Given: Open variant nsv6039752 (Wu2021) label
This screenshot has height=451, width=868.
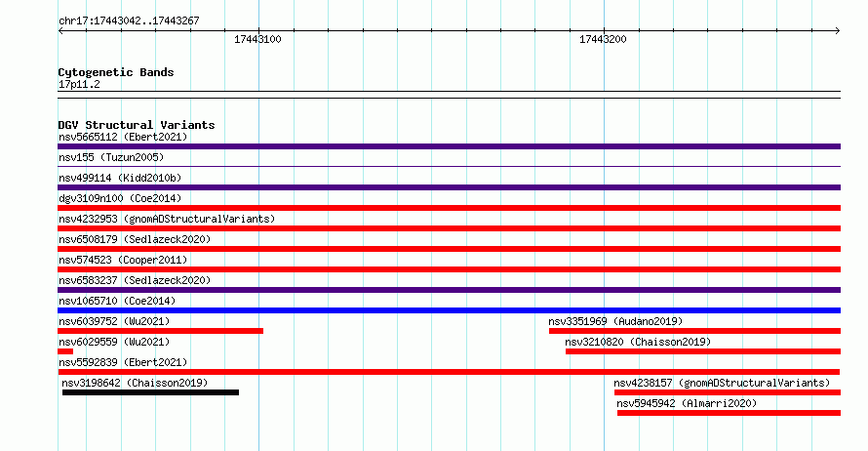Looking at the screenshot, I should (114, 321).
